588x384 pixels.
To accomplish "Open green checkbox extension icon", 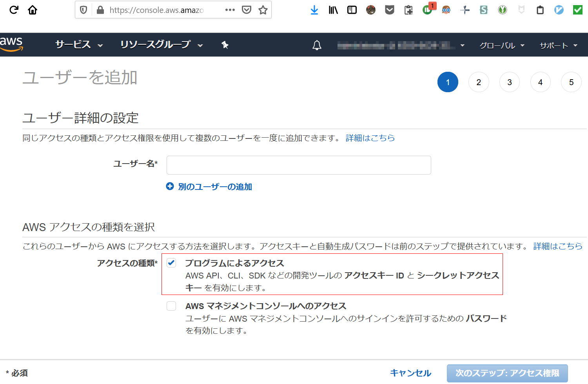I will (x=578, y=10).
